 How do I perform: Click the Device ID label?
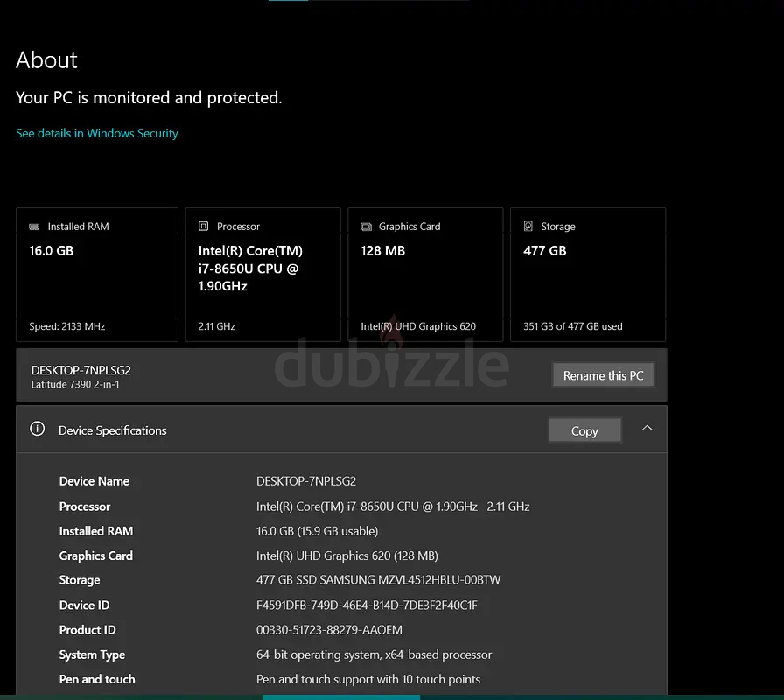[x=84, y=605]
